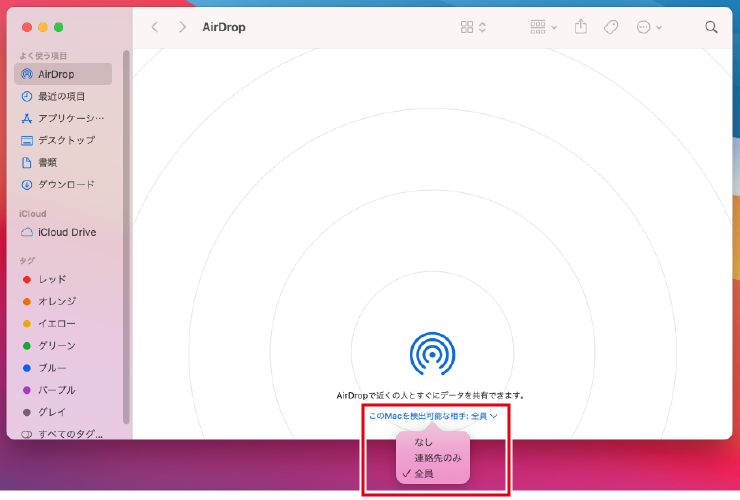Click the Share toolbar icon
The image size is (740, 500).
point(581,26)
